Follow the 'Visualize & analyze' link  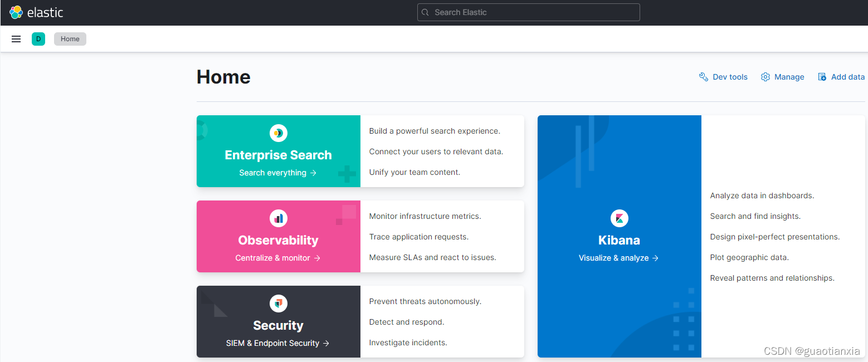(x=619, y=258)
